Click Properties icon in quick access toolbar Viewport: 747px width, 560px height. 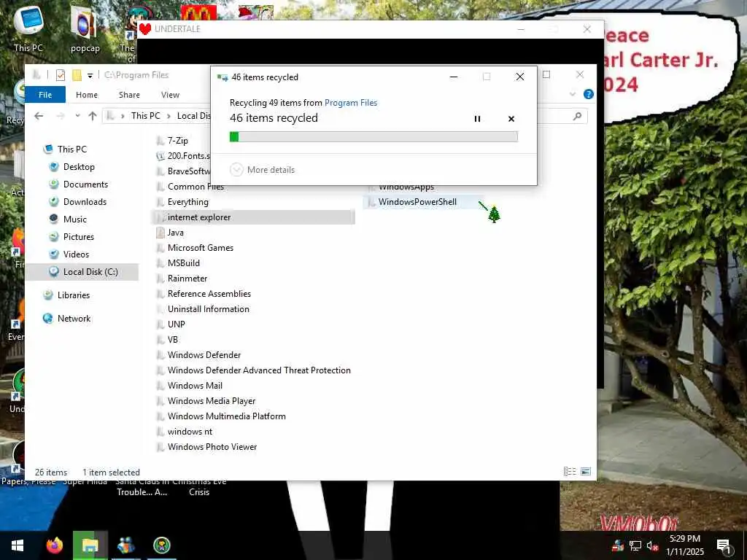[61, 75]
